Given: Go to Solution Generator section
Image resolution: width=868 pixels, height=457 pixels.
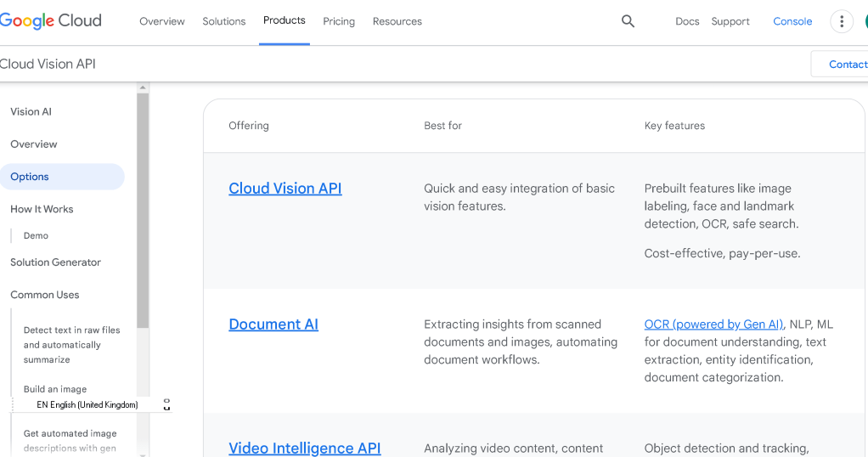Looking at the screenshot, I should (x=55, y=262).
